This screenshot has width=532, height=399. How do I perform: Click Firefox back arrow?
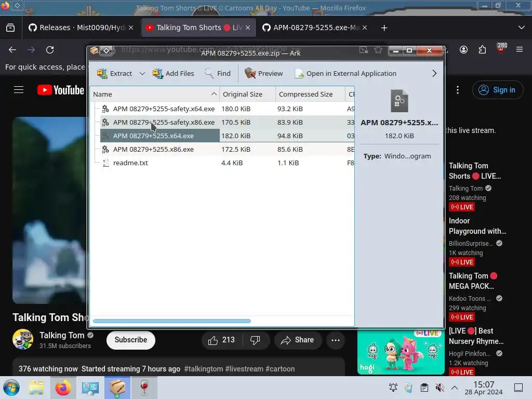point(12,50)
